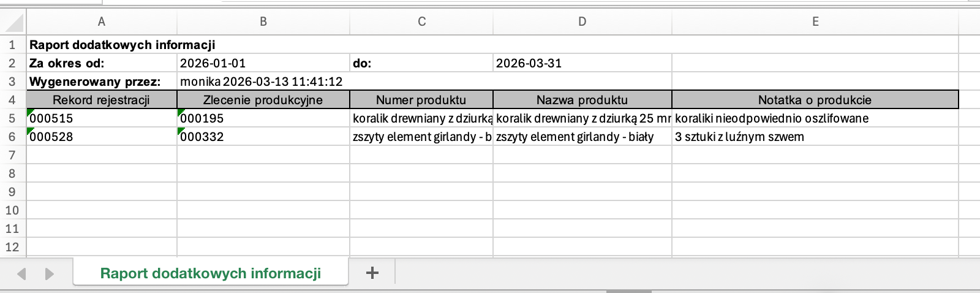Click the add new sheet plus button
The height and width of the screenshot is (293, 980).
372,273
